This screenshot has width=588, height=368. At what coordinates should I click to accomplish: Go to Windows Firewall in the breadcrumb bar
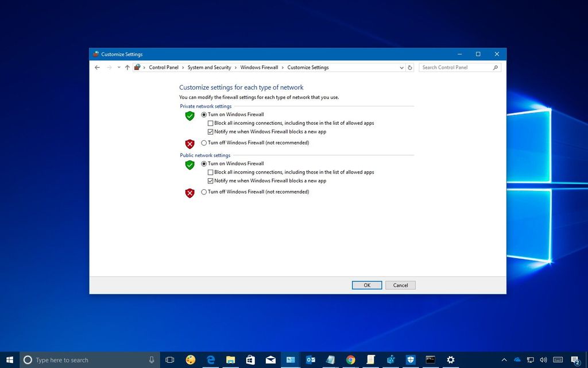pos(259,67)
